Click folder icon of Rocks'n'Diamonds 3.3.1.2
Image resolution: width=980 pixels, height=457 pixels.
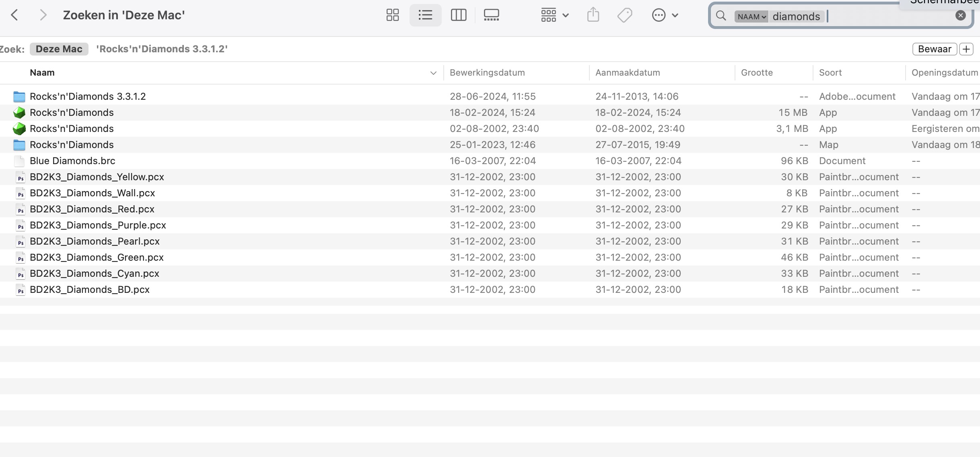coord(19,97)
